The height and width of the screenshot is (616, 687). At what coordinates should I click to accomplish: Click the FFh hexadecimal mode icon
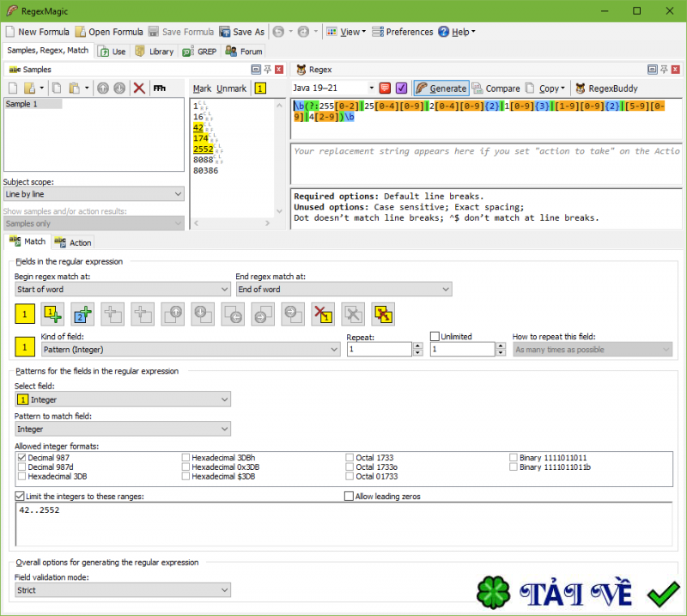click(x=160, y=88)
